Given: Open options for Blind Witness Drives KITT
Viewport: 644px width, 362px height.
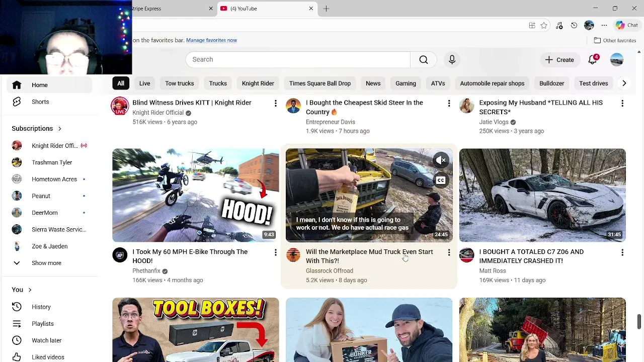Looking at the screenshot, I should [275, 103].
